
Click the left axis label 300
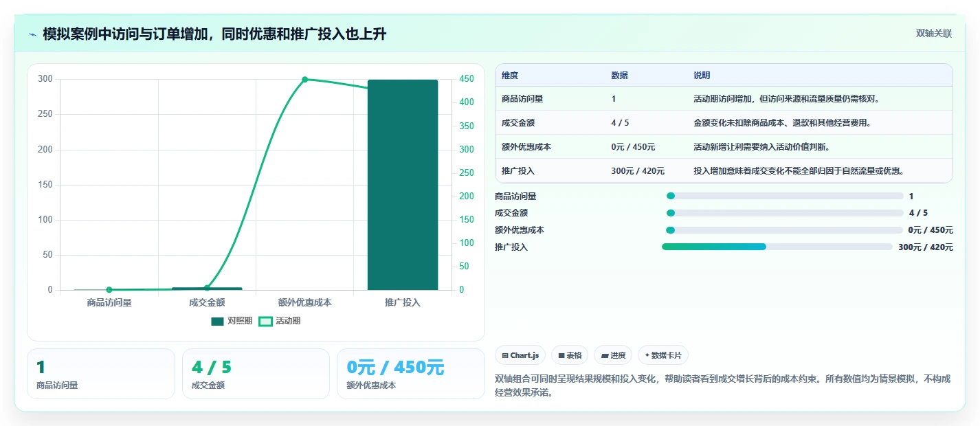point(45,79)
